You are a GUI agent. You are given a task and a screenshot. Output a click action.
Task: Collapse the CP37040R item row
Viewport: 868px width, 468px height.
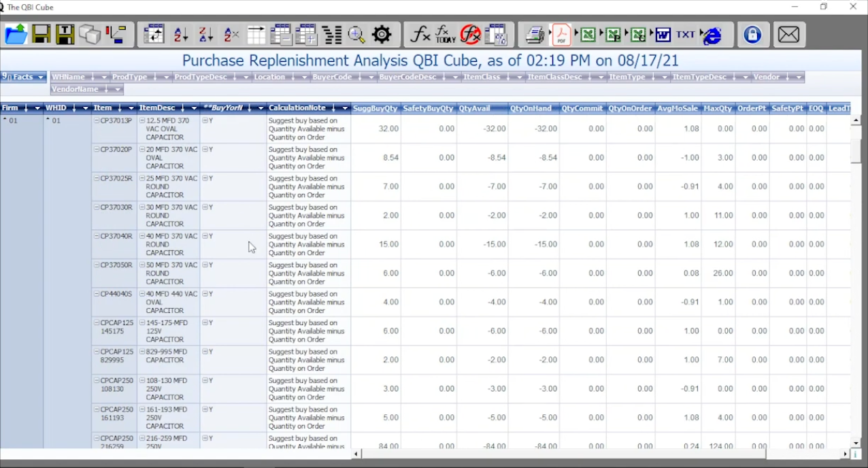click(x=97, y=236)
